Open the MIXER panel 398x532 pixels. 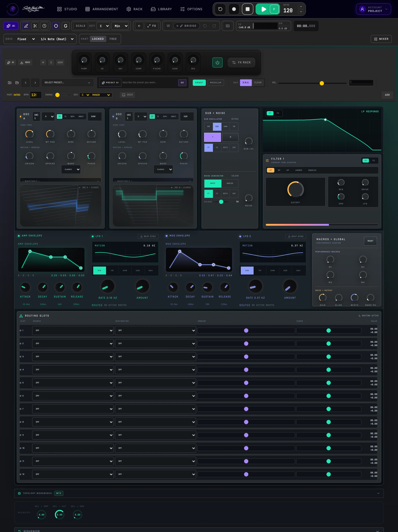coord(381,39)
